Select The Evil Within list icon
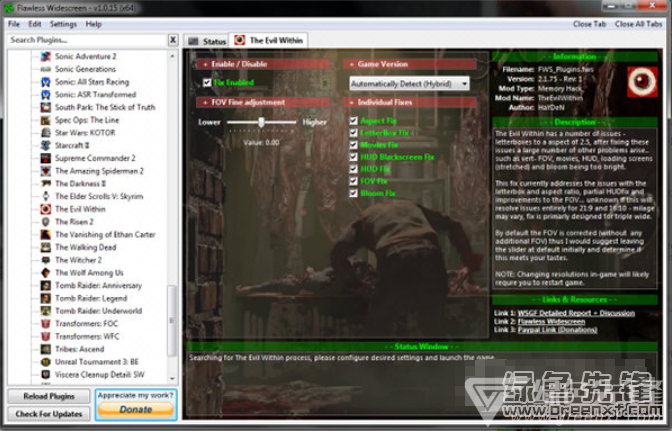 [46, 209]
